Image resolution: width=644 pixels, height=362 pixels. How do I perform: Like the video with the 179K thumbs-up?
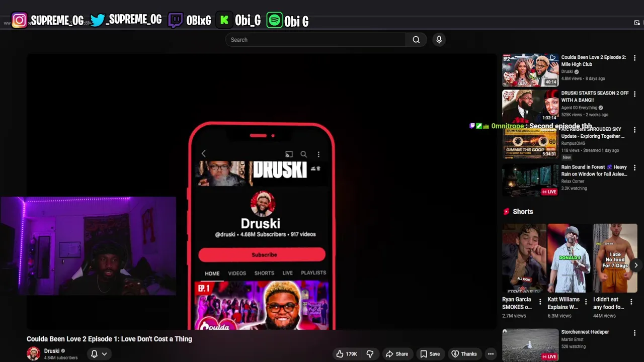(x=347, y=354)
